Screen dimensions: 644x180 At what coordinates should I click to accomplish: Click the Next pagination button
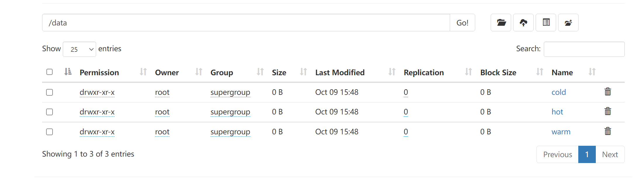[610, 154]
